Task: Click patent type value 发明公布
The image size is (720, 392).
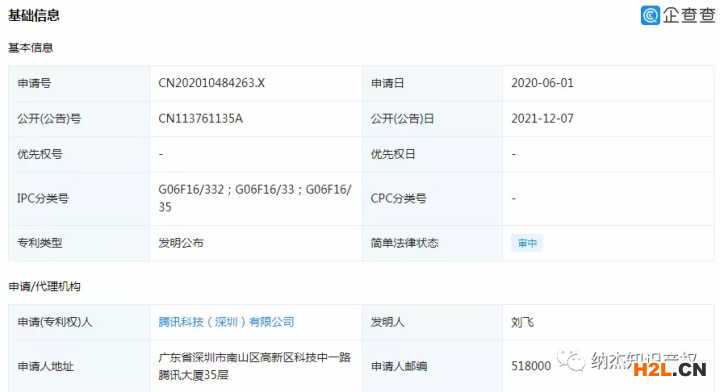Action: 181,243
